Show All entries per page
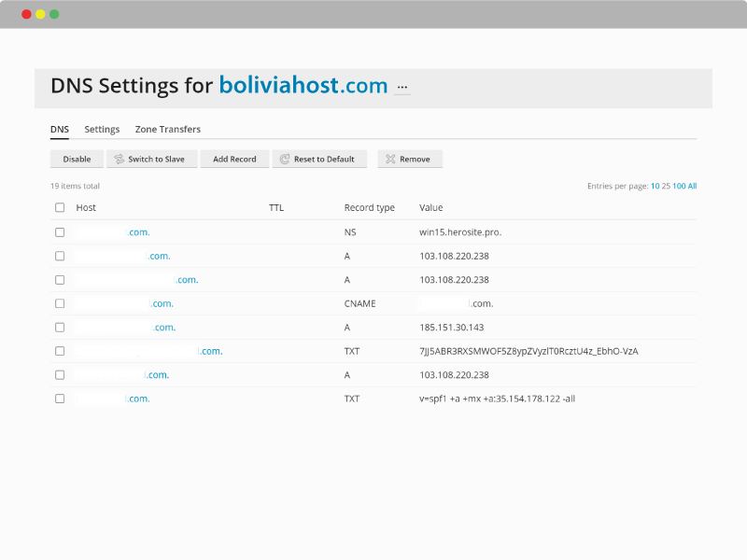747x560 pixels. point(692,186)
